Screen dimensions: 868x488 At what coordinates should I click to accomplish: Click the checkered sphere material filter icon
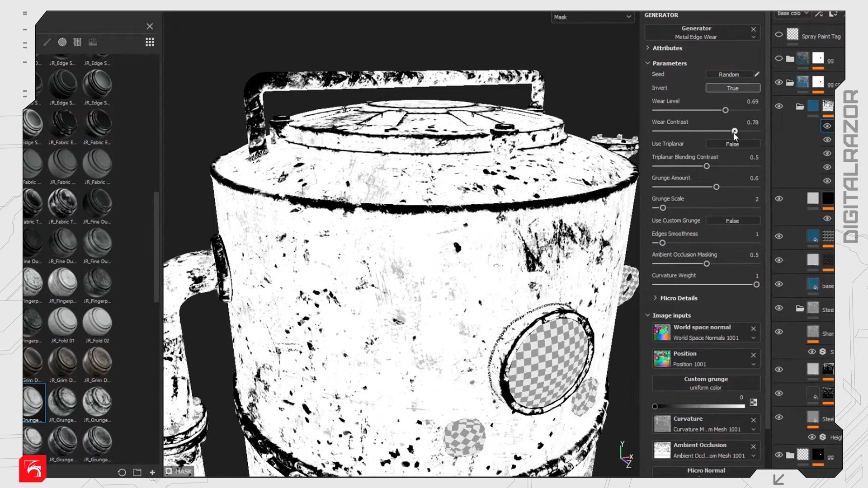[x=62, y=42]
